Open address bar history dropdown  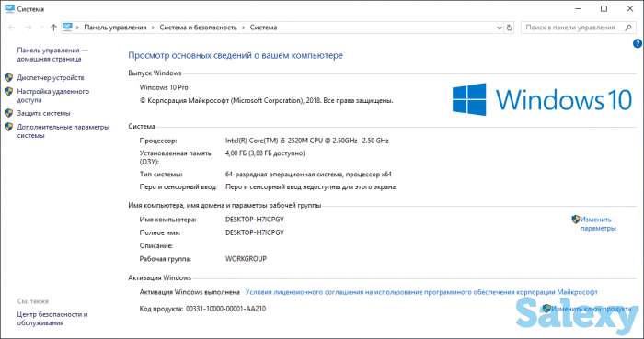500,28
